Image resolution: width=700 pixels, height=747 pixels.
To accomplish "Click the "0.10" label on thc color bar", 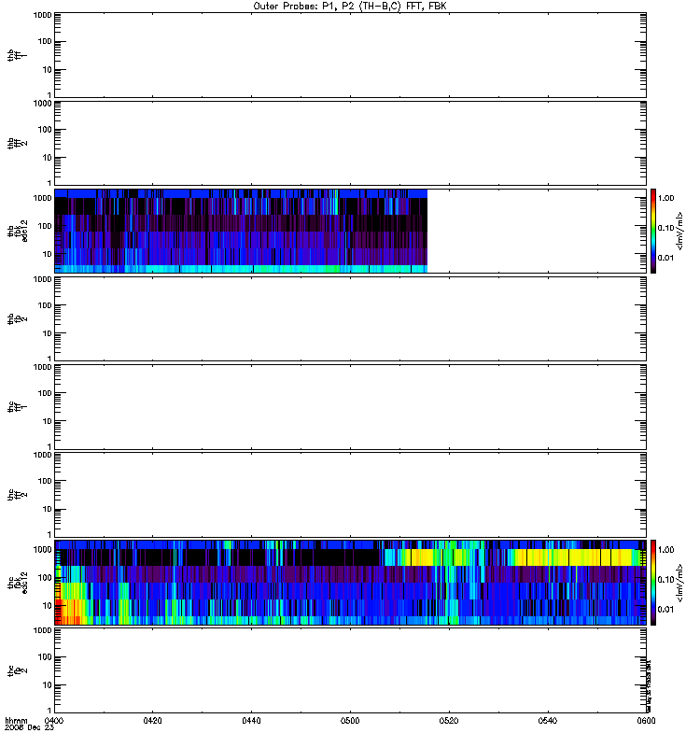I will click(x=665, y=580).
